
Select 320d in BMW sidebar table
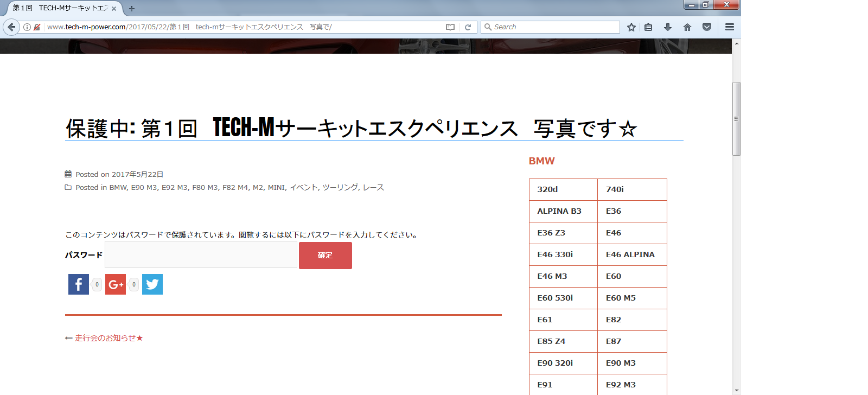click(547, 189)
